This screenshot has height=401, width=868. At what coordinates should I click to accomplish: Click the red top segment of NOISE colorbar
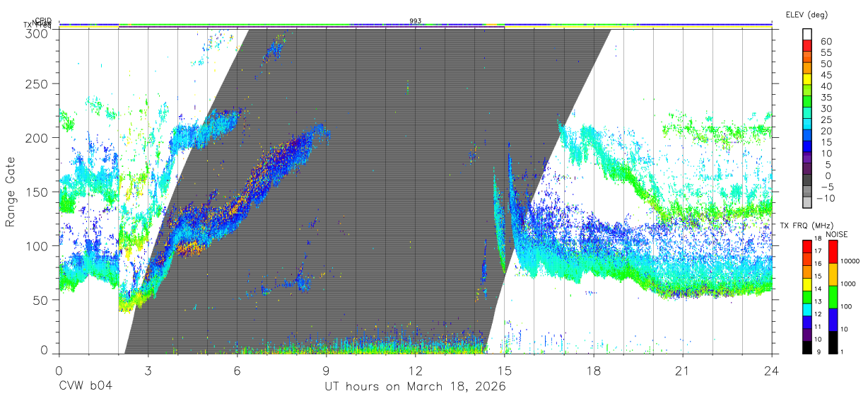pos(832,252)
